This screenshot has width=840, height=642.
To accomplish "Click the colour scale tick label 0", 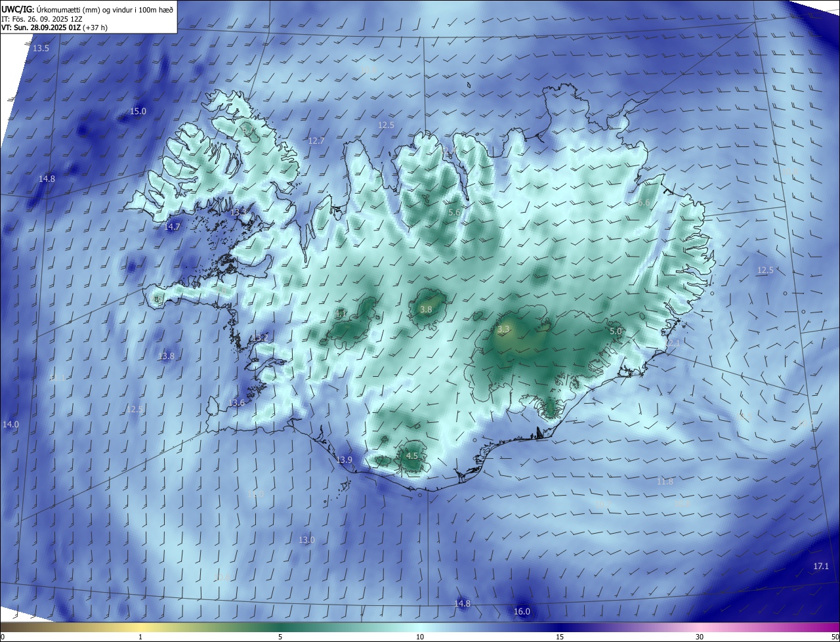I will pos(3,637).
